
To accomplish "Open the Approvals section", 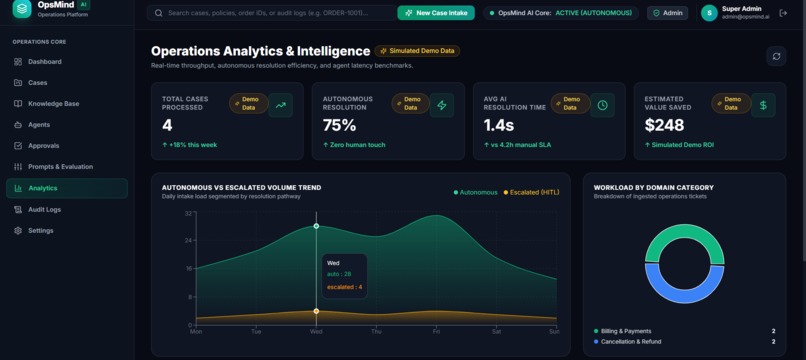I will [x=67, y=146].
